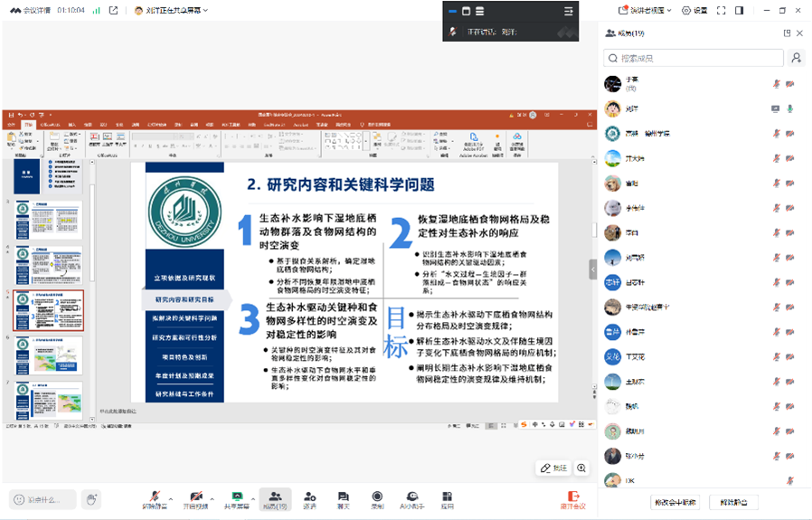
Task: Click the raise hand reaction icon
Action: 90,498
